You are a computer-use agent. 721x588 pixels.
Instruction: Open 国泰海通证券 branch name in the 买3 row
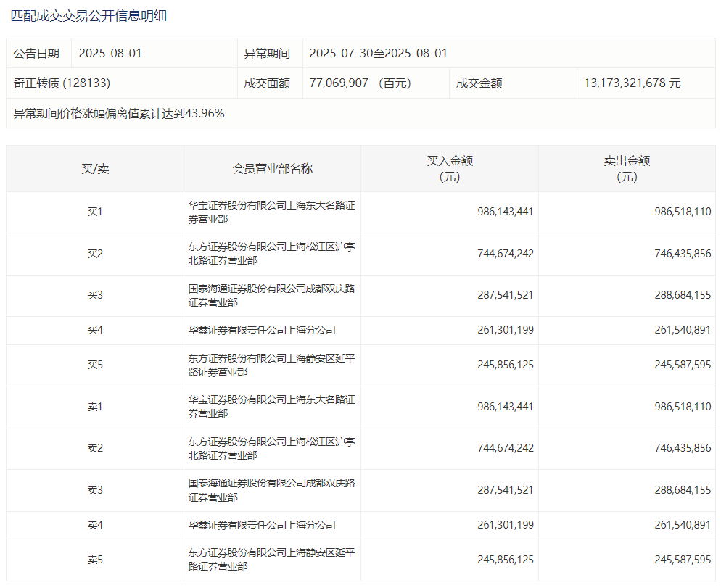[x=271, y=295]
